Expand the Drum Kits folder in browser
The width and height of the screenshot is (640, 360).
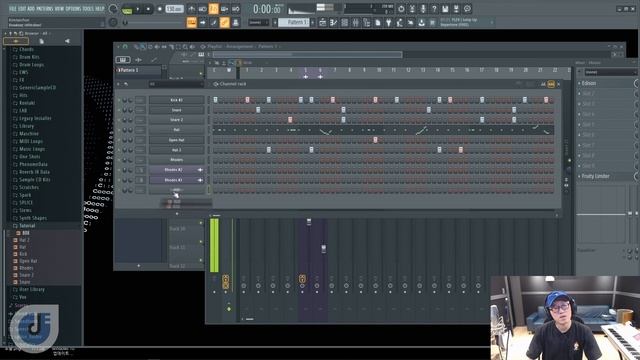[x=29, y=57]
